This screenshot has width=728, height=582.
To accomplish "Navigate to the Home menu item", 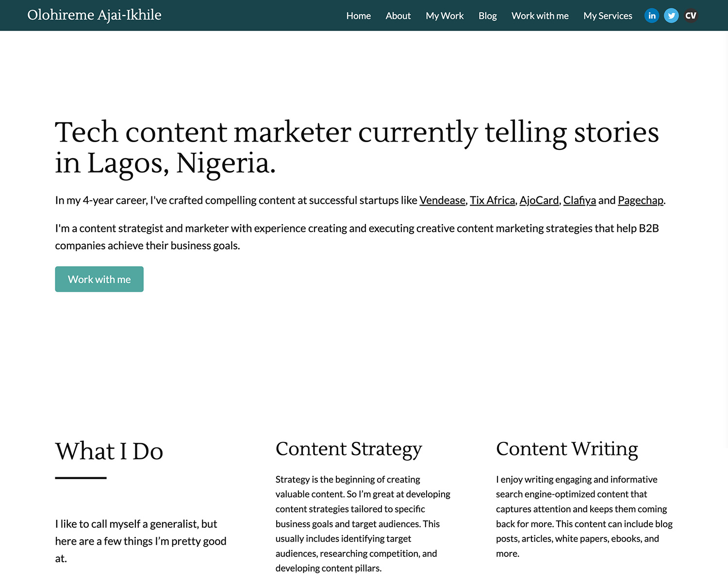I will 358,16.
